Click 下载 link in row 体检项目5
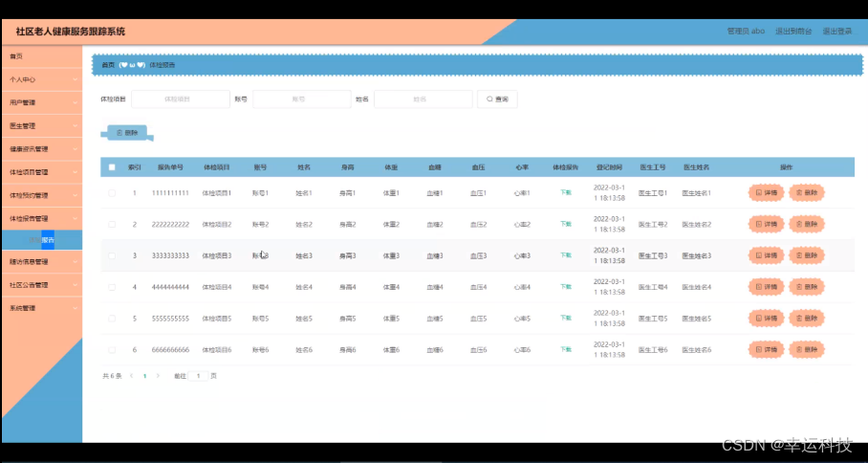 point(565,318)
